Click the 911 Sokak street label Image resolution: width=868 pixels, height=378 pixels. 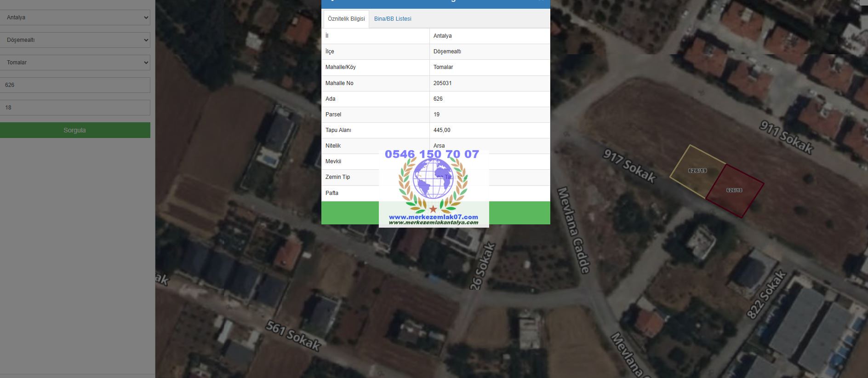click(x=786, y=137)
